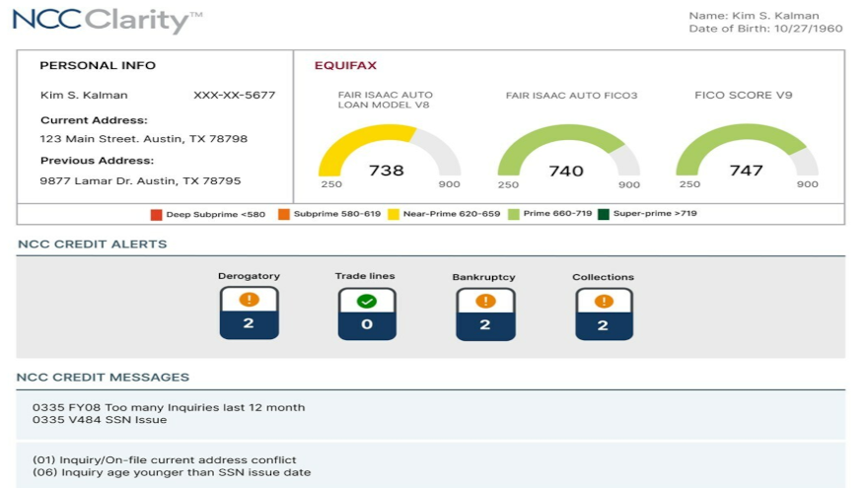Click the Too many Inquiries credit message
Screen dimensions: 868x488
[x=169, y=407]
